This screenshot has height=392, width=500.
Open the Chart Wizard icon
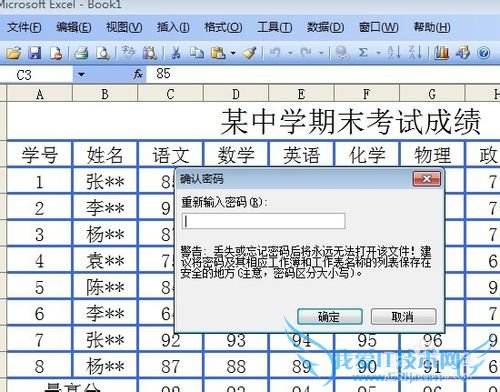pos(441,53)
